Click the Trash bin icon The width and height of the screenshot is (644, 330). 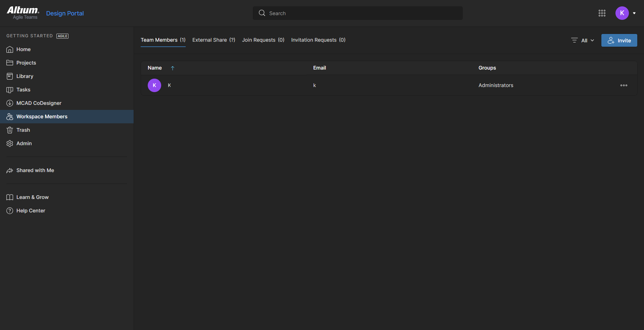click(x=10, y=130)
